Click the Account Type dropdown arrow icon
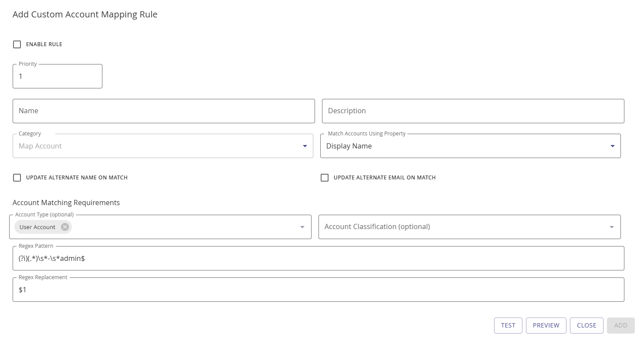 click(x=302, y=227)
